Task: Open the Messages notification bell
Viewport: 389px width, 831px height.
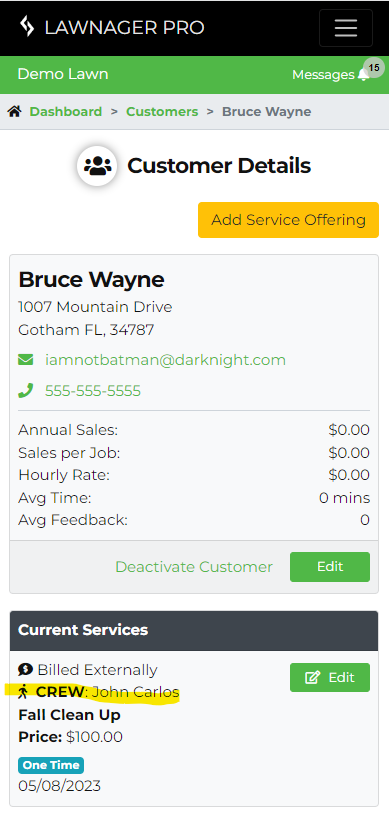Action: pyautogui.click(x=364, y=75)
